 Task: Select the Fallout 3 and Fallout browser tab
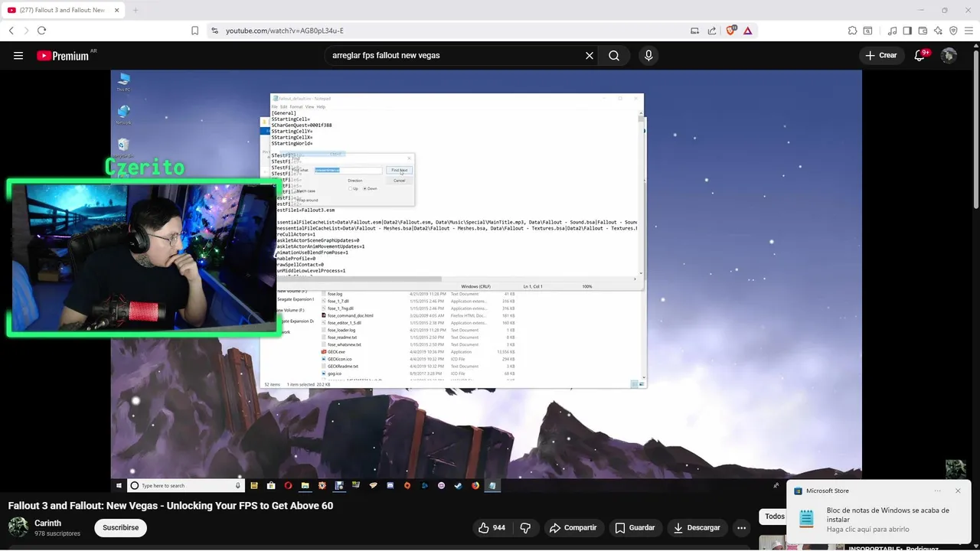(x=61, y=10)
